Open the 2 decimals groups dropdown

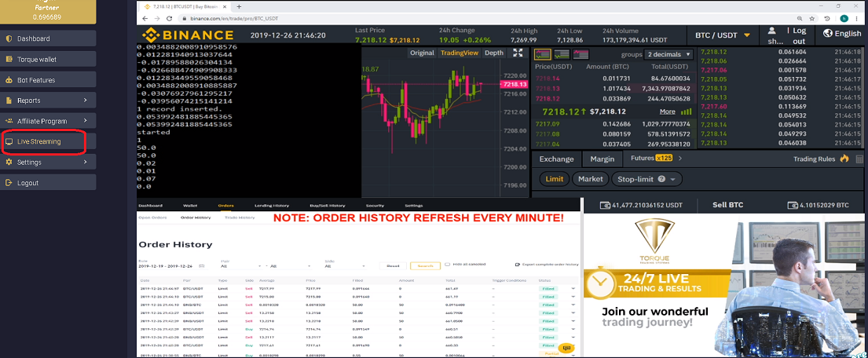(668, 55)
